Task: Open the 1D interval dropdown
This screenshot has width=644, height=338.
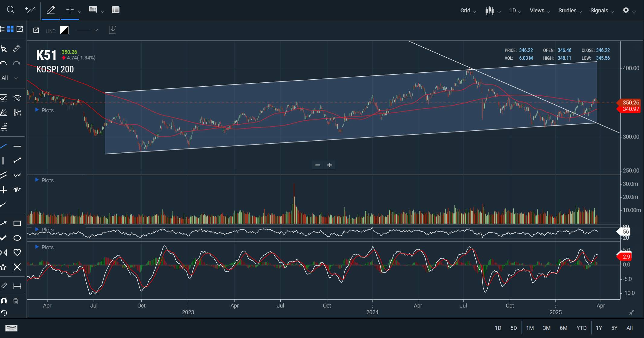Action: (x=515, y=11)
